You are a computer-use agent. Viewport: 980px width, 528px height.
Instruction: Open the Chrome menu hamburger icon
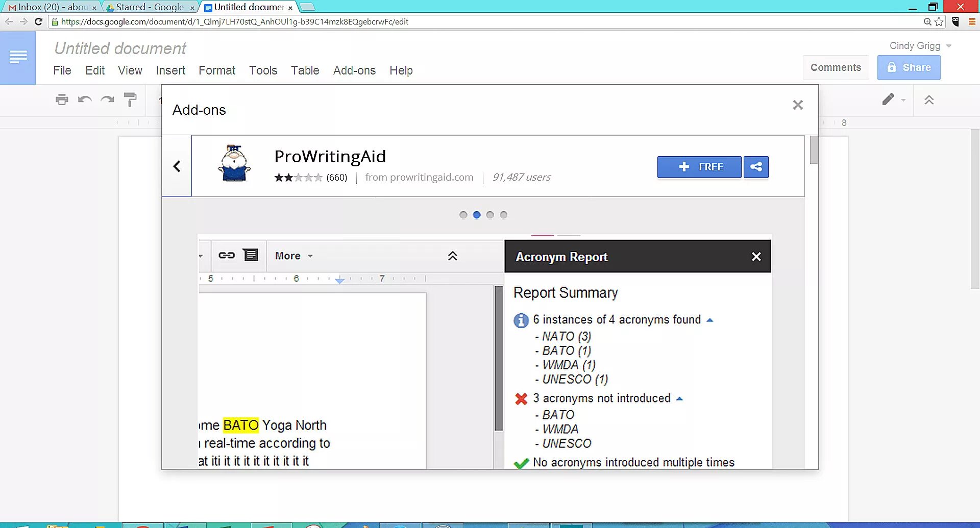(x=972, y=21)
